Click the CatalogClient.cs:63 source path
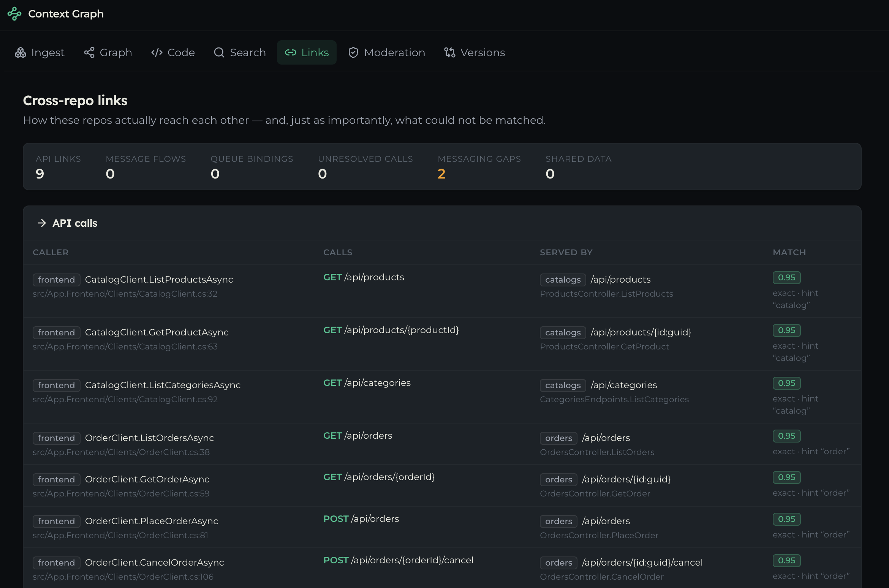The width and height of the screenshot is (889, 588). coord(125,347)
